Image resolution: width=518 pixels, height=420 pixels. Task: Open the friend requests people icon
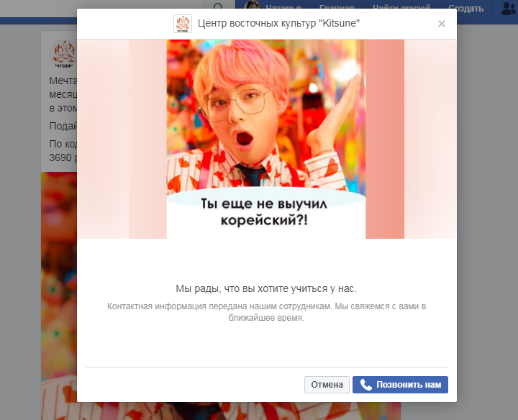coord(508,9)
